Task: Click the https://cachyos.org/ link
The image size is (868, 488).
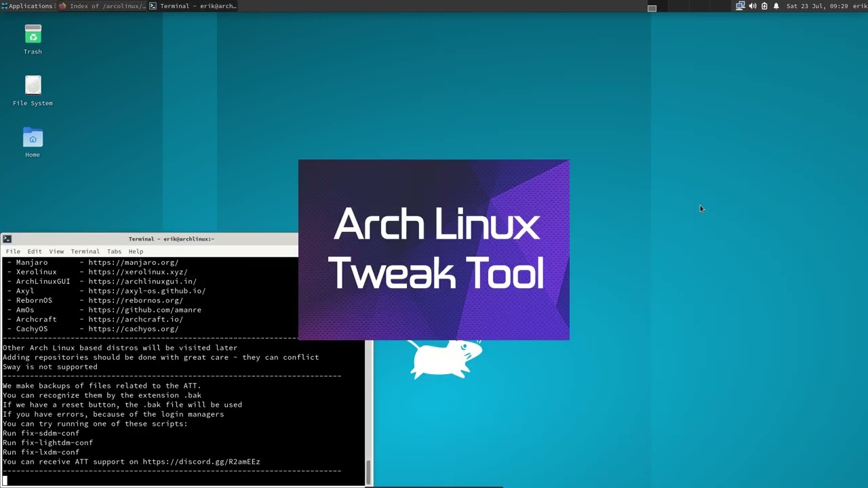Action: point(134,329)
